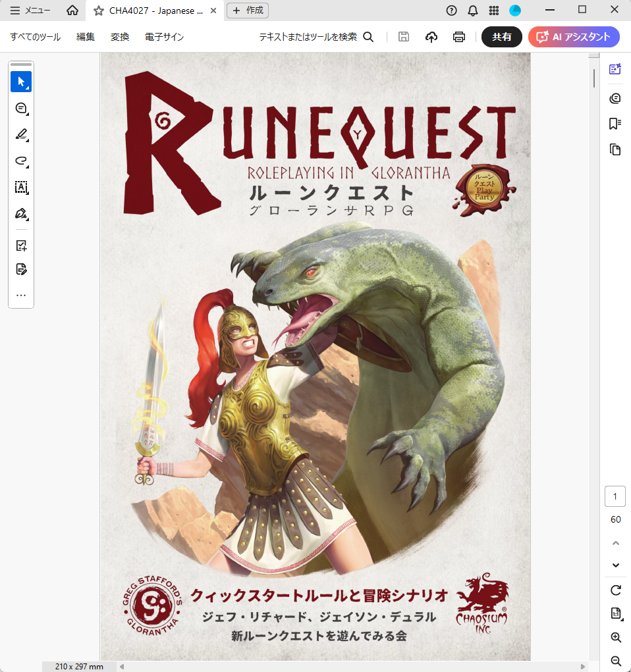Open the apps grid launcher
The width and height of the screenshot is (631, 672).
pyautogui.click(x=494, y=11)
